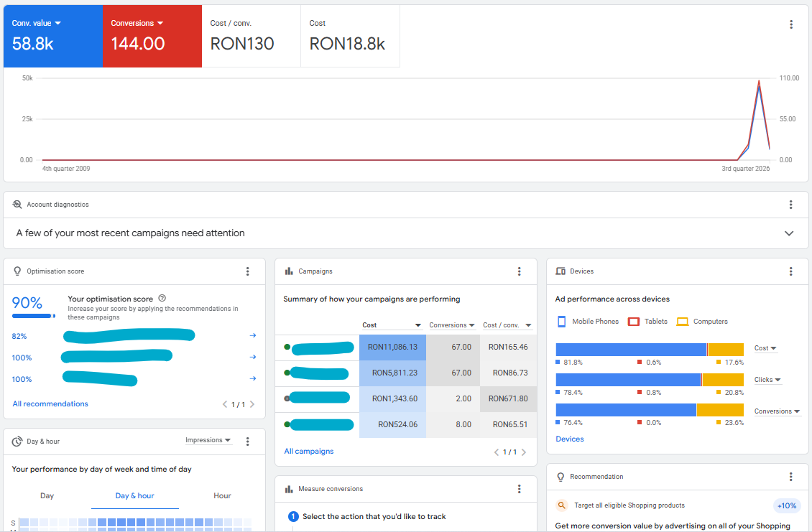Screen dimensions: 812x532
Task: Open the 82% recommendation arrow
Action: pyautogui.click(x=253, y=335)
